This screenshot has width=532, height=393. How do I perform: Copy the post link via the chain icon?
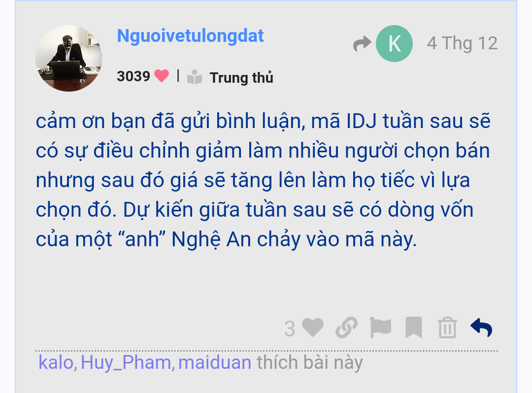[346, 327]
